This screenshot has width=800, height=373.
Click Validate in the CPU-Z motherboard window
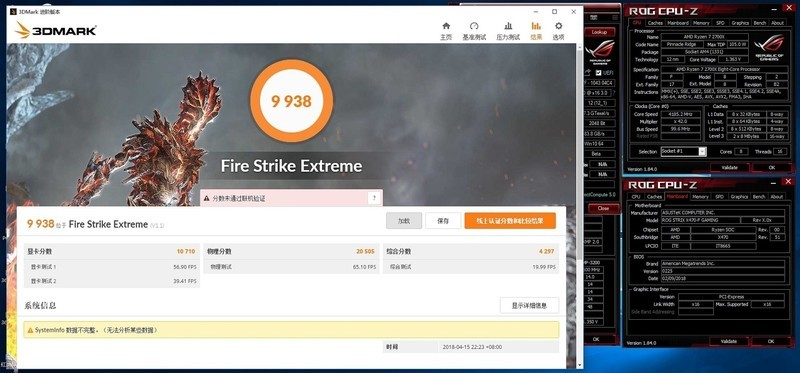point(730,341)
